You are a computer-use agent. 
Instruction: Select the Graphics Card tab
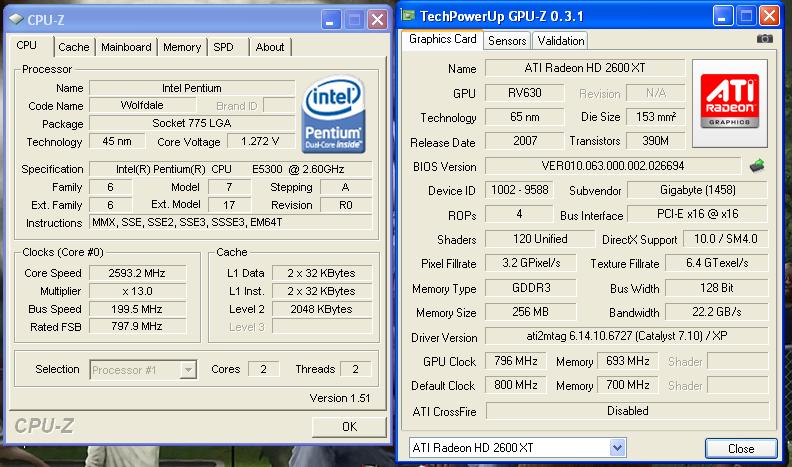[442, 39]
